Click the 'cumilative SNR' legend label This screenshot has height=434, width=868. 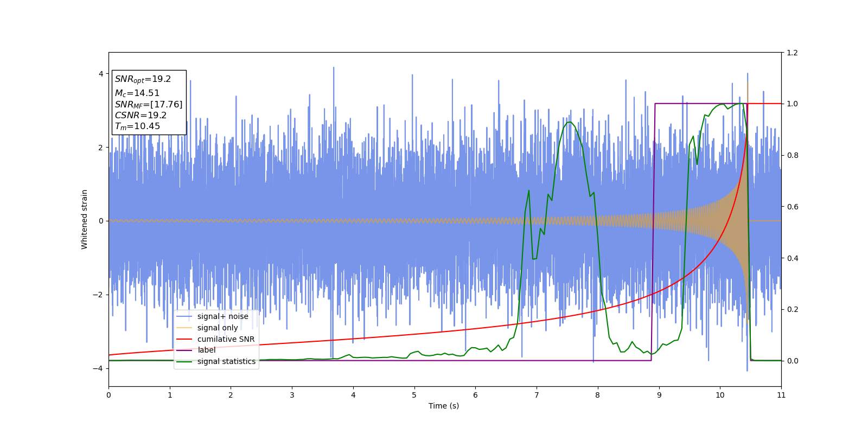pyautogui.click(x=226, y=339)
